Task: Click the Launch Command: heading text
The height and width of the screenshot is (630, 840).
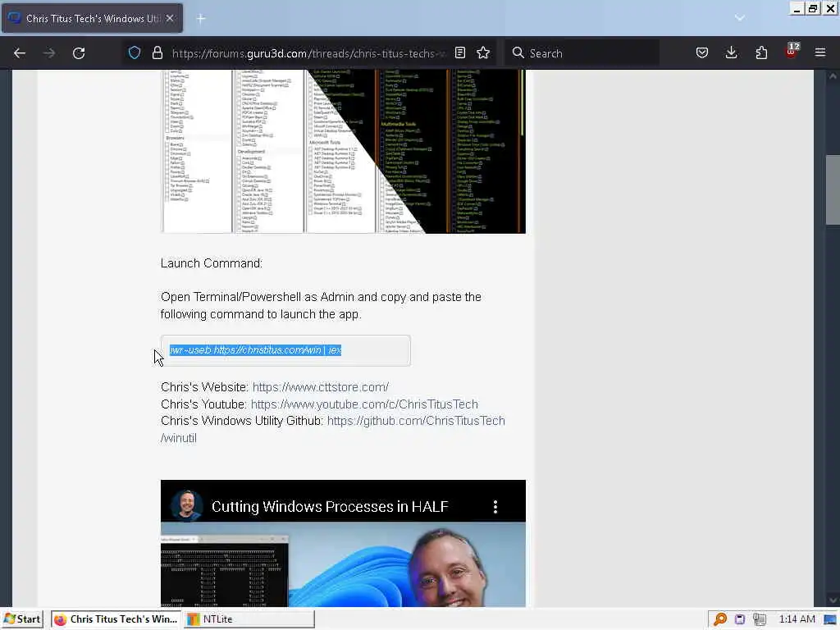Action: (212, 263)
